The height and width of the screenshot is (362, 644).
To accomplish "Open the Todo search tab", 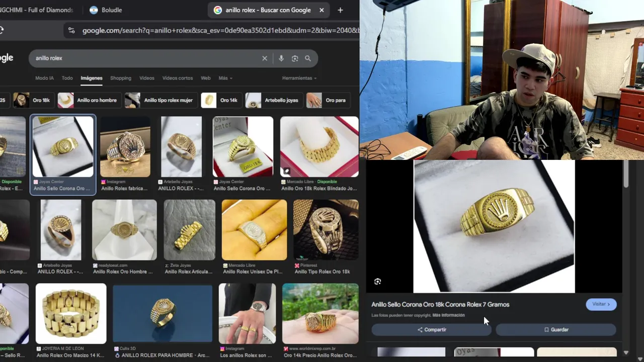I will [67, 78].
